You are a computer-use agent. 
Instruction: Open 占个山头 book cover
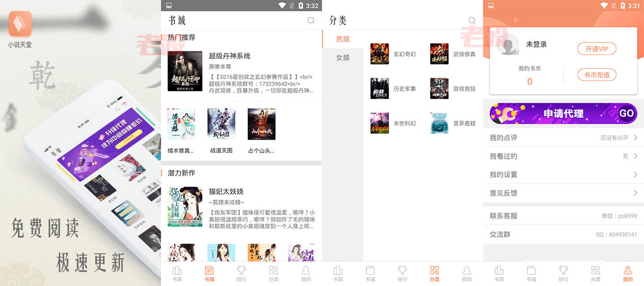[262, 124]
